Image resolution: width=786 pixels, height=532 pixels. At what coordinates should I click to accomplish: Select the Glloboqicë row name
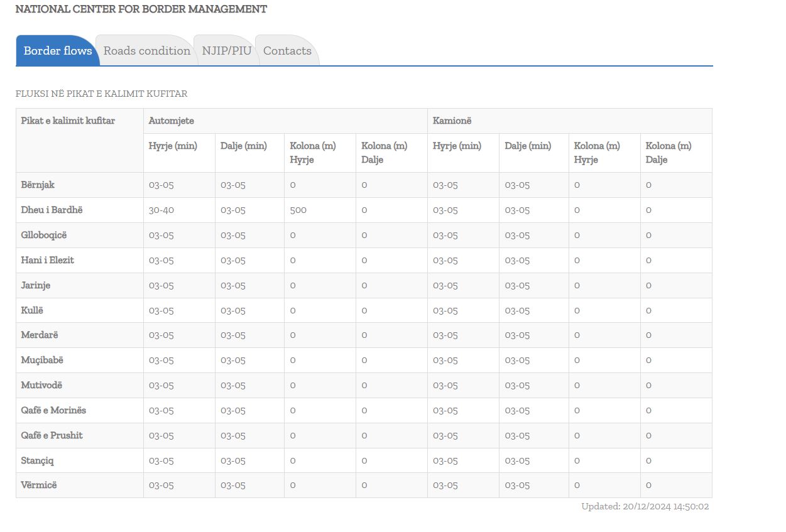pos(43,235)
